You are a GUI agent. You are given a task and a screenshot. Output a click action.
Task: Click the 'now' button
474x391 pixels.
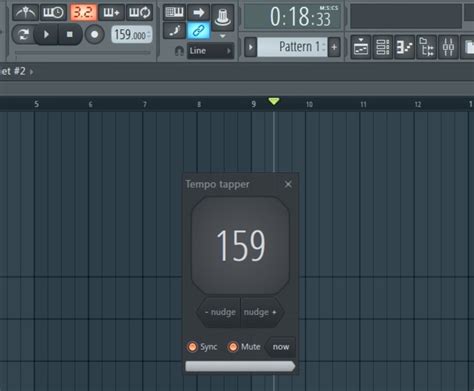(x=281, y=347)
